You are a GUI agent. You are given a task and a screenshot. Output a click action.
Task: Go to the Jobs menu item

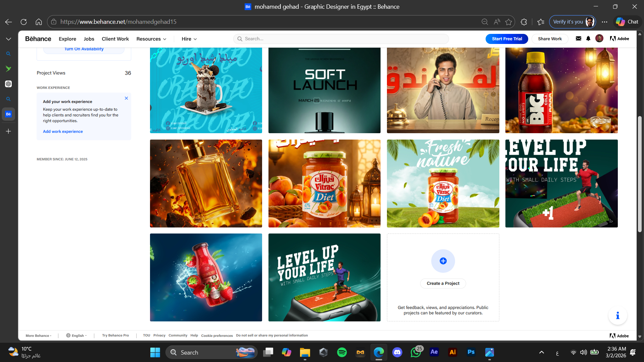[x=89, y=39]
